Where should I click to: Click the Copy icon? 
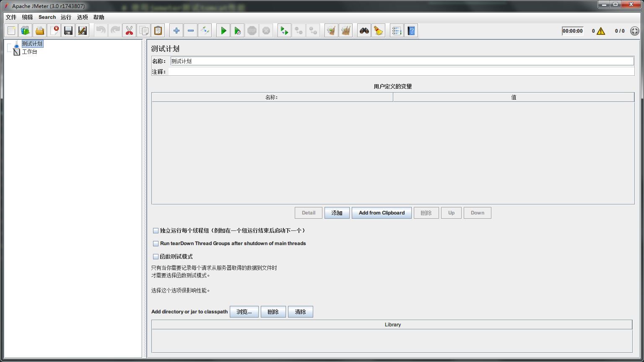point(143,31)
